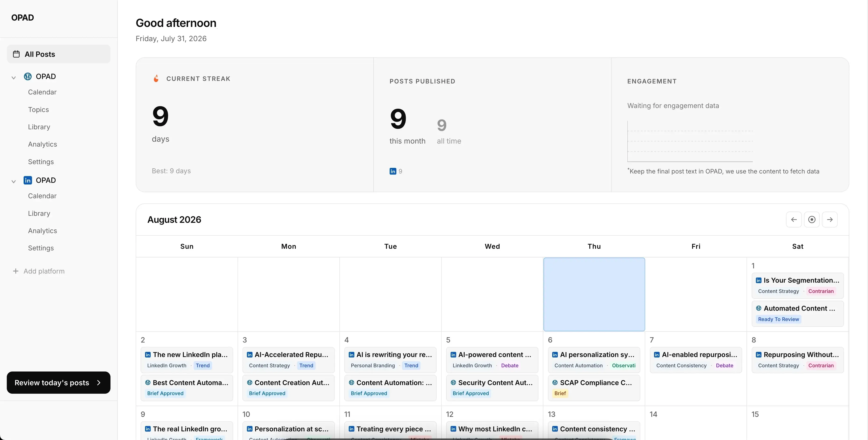The image size is (868, 440).
Task: Open 'SCAP Compliance C...' post title
Action: (x=596, y=383)
